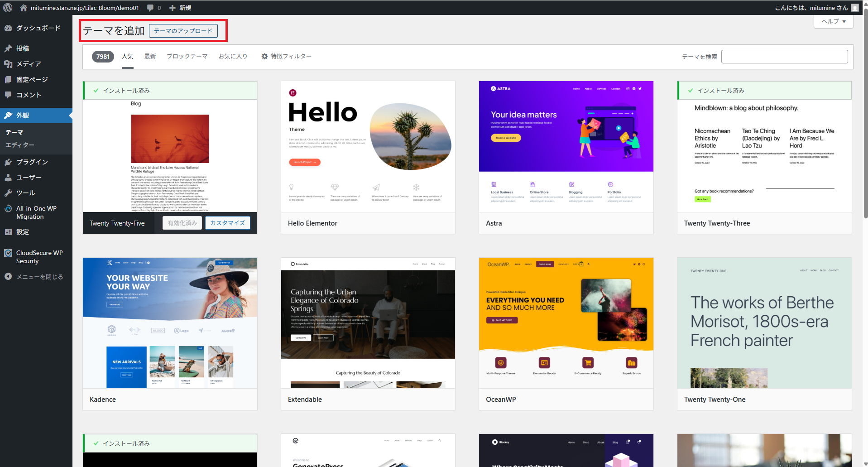Image resolution: width=868 pixels, height=467 pixels.
Task: Open the メディア media library menu
Action: tap(29, 64)
